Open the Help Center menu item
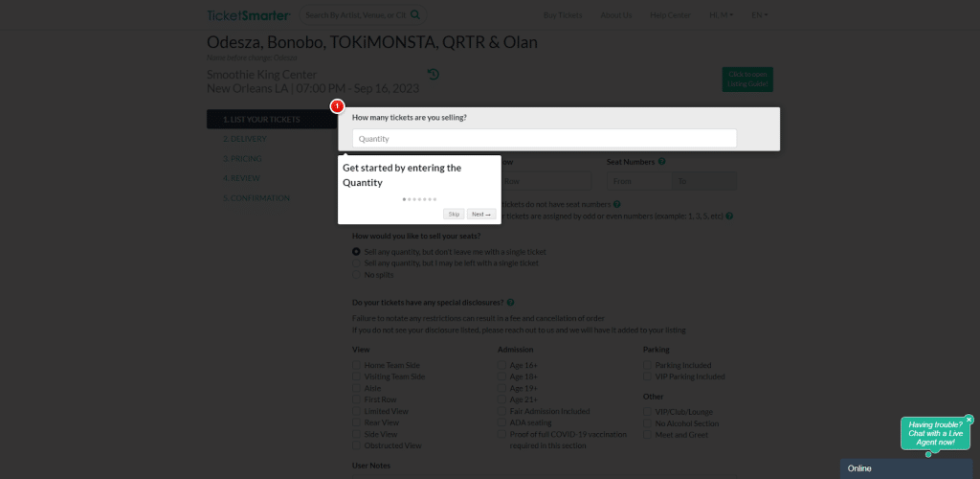Screen dimensions: 980x479 (x=669, y=14)
